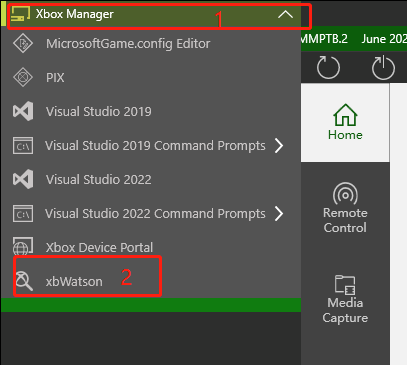Collapse the Xbox Manager menu chevron
The width and height of the screenshot is (407, 365).
tap(285, 14)
